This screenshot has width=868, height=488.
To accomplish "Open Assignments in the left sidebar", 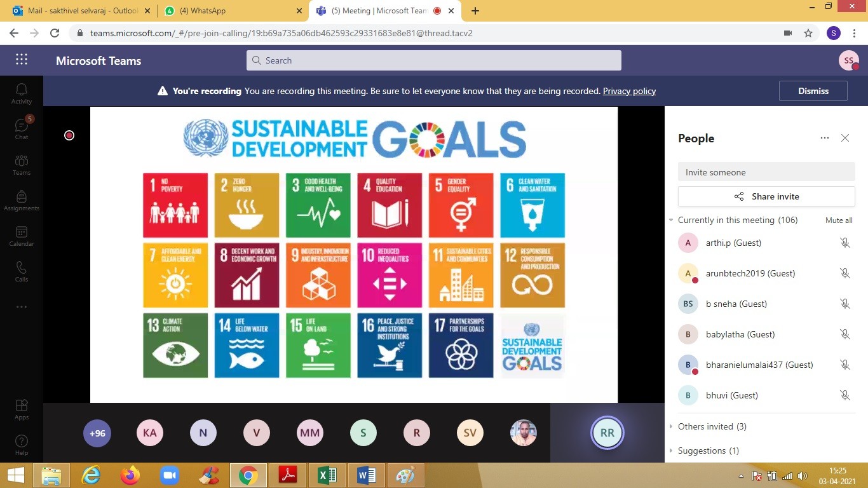I will [x=22, y=200].
